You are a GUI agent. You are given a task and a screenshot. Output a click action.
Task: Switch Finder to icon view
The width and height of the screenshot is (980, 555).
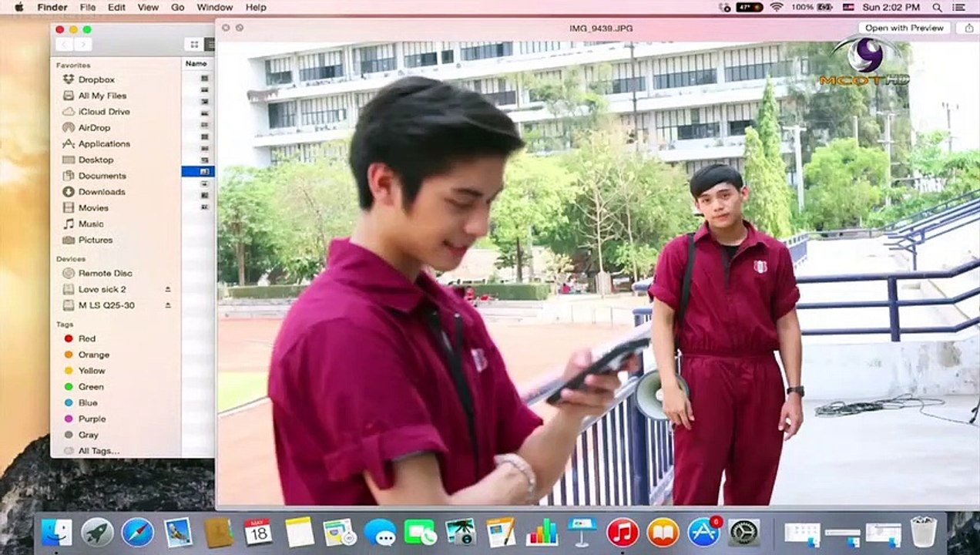click(x=194, y=45)
